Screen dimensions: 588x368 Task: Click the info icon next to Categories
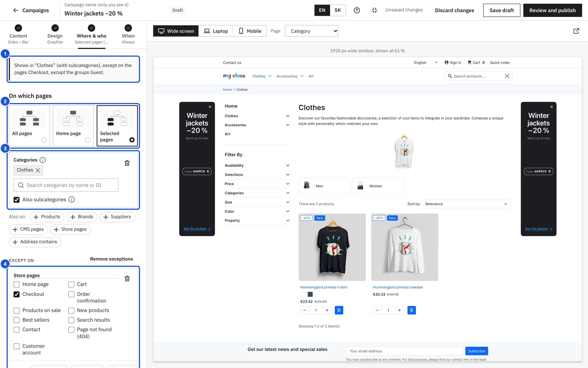42,160
